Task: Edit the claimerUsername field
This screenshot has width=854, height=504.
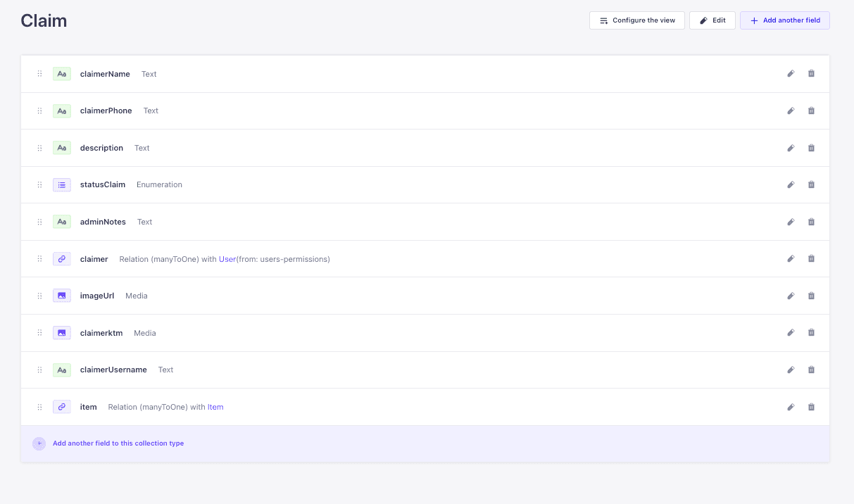Action: [791, 370]
